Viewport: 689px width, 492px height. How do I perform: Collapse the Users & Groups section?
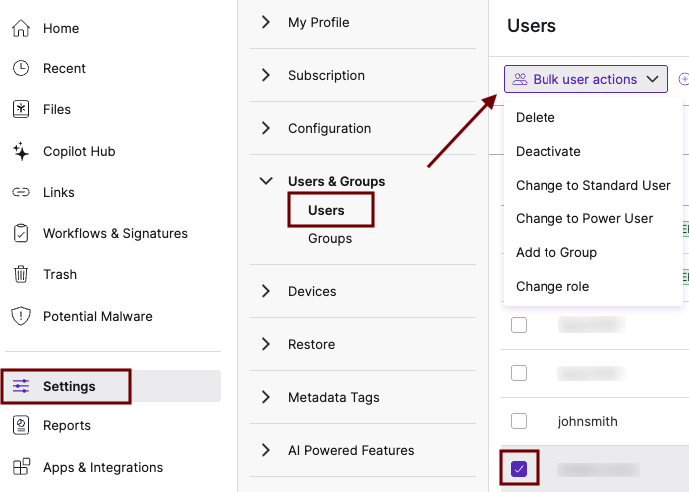point(266,181)
